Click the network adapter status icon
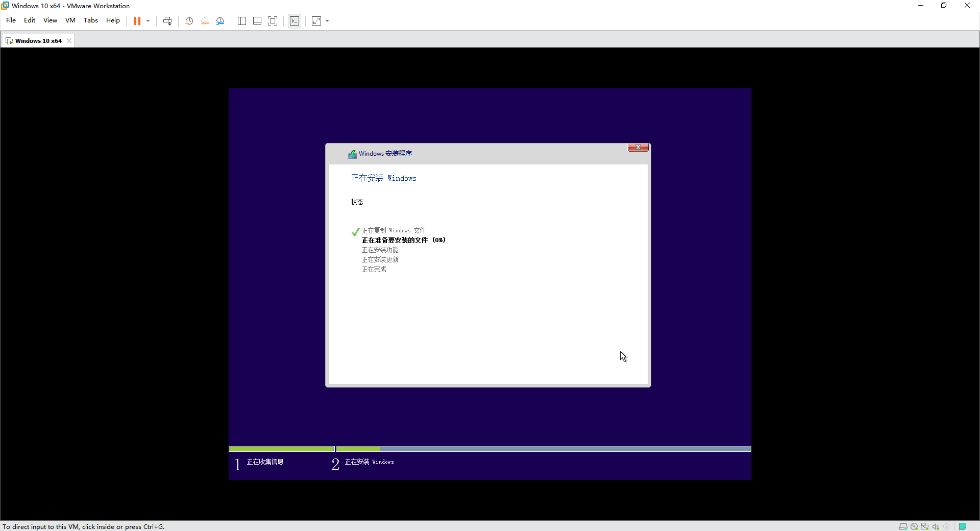 (x=925, y=526)
